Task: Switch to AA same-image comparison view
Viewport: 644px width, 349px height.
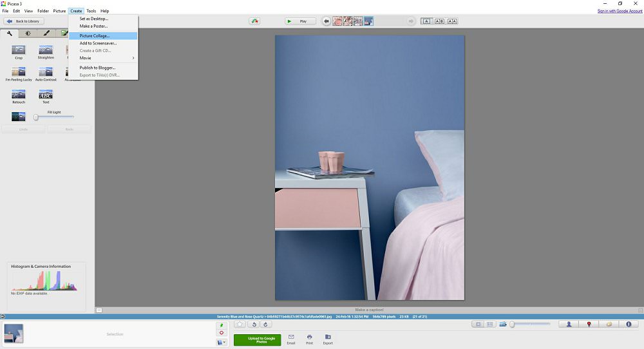Action: point(452,21)
